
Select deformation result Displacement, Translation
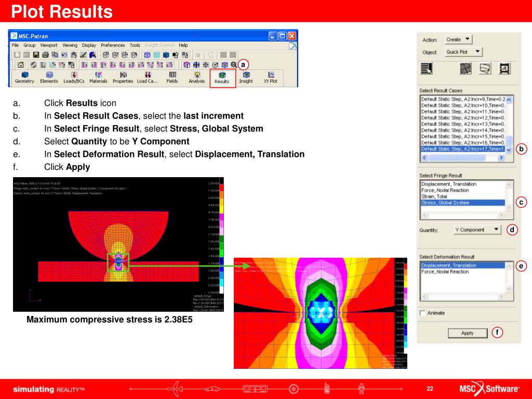pos(463,265)
